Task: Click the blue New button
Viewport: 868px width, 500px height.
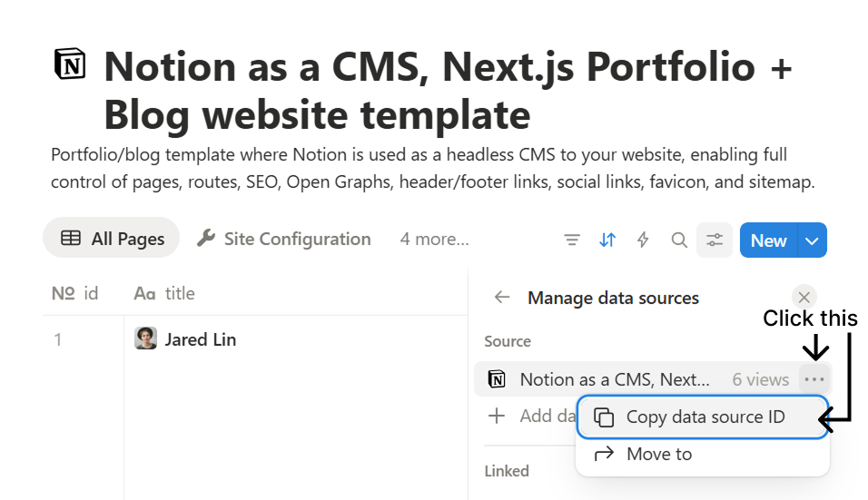Action: 768,240
